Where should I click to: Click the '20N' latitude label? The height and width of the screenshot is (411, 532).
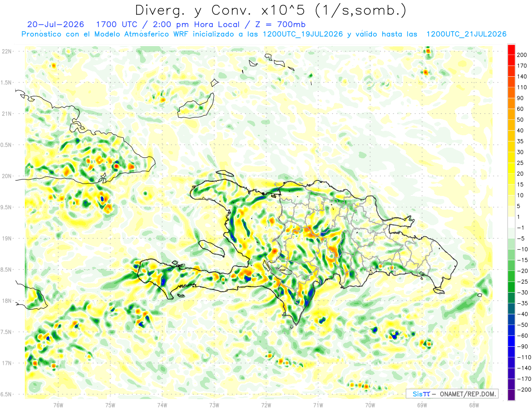[x=7, y=176]
